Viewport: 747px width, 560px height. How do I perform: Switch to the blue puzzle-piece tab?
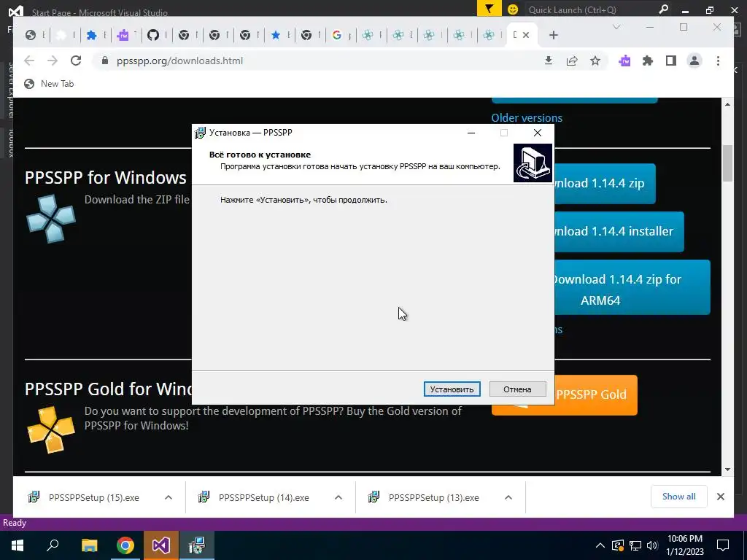[x=91, y=35]
